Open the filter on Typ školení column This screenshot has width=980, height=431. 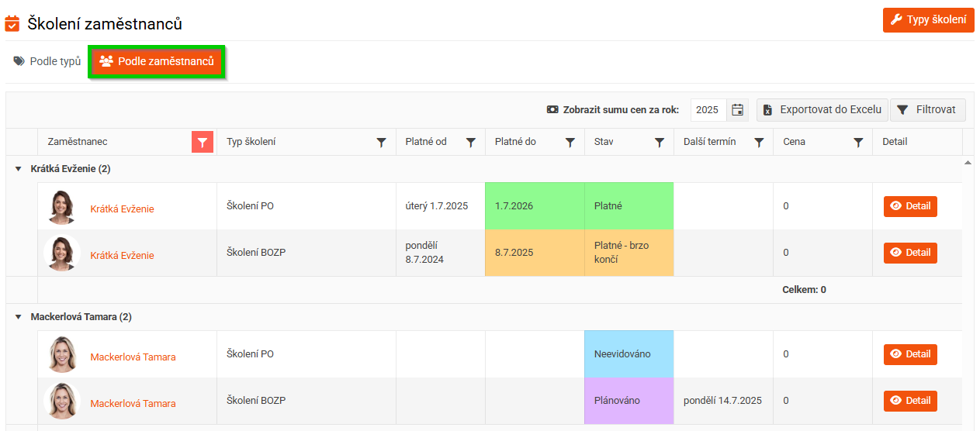tap(381, 142)
